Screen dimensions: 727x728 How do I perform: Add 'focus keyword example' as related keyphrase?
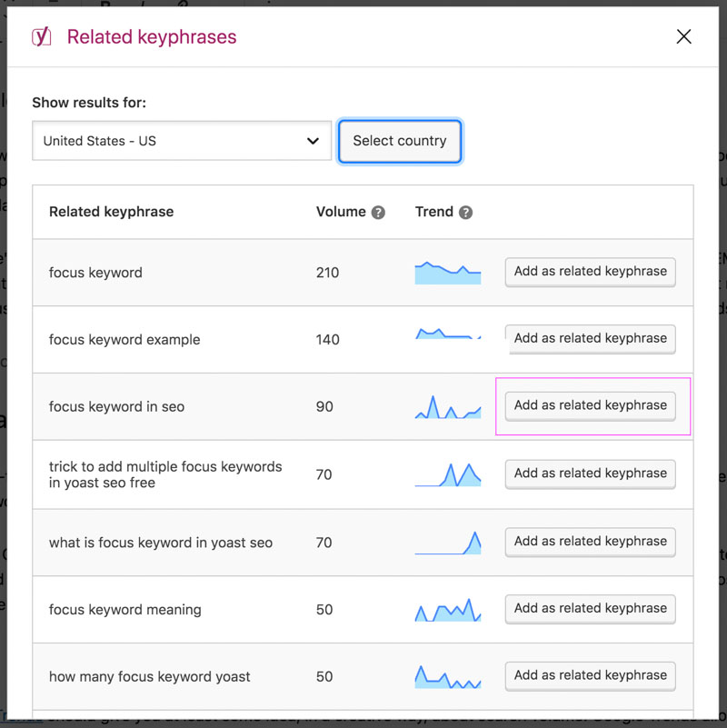point(590,338)
